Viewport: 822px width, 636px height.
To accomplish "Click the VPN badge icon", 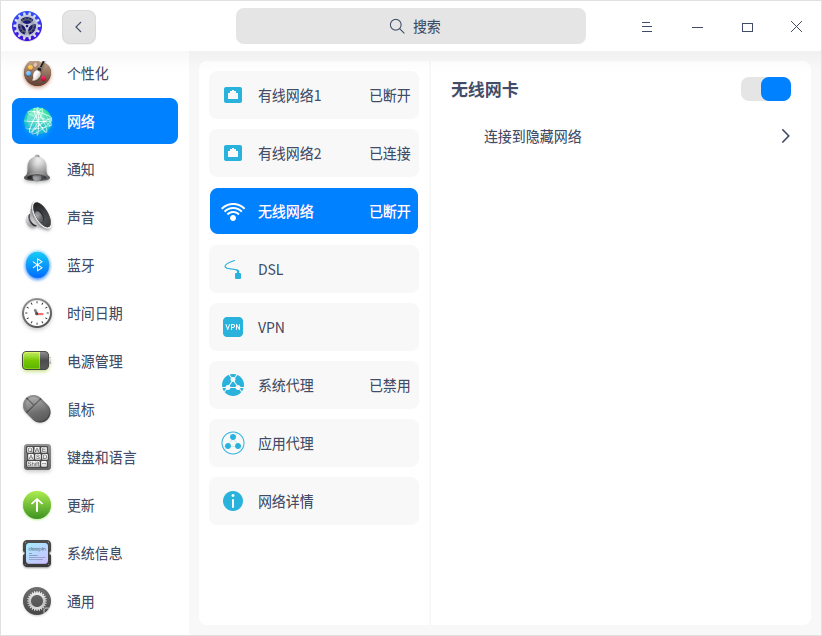I will pyautogui.click(x=233, y=327).
